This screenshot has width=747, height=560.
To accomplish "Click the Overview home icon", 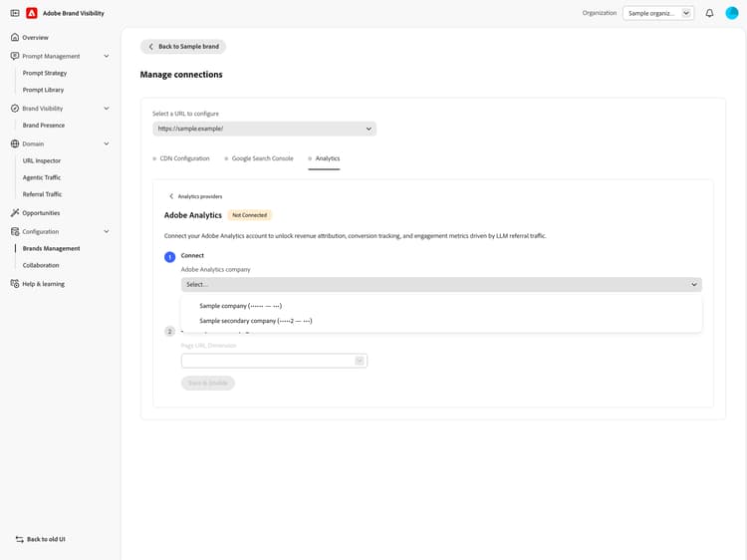I will click(15, 37).
